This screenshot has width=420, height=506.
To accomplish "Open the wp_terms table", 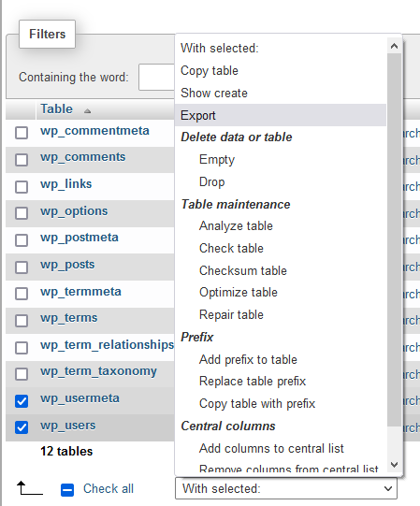I will 69,318.
